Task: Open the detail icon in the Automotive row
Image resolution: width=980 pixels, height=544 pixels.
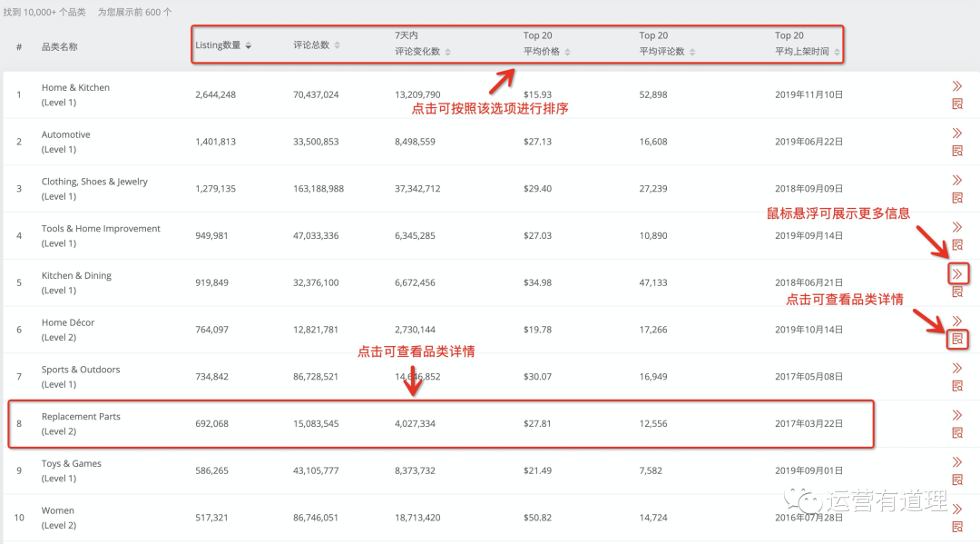Action: pyautogui.click(x=956, y=151)
